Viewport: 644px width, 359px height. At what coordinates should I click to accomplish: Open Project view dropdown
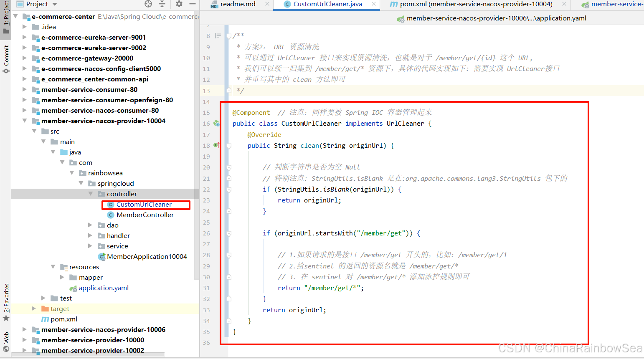(54, 4)
